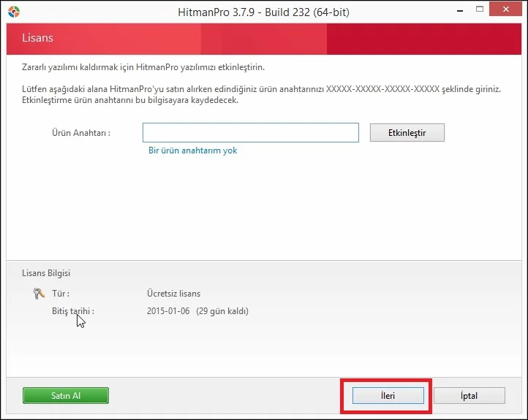Proceed with the İleri button
The image size is (528, 420).
click(388, 395)
